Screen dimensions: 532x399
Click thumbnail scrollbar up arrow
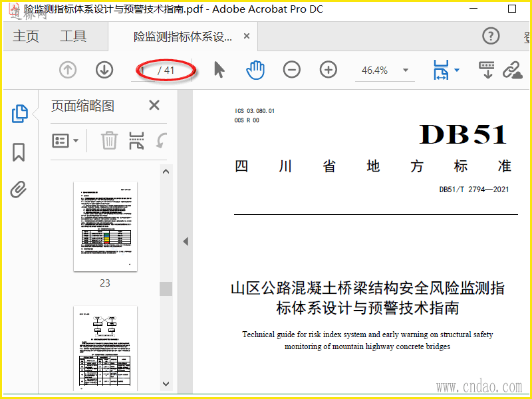pos(166,172)
